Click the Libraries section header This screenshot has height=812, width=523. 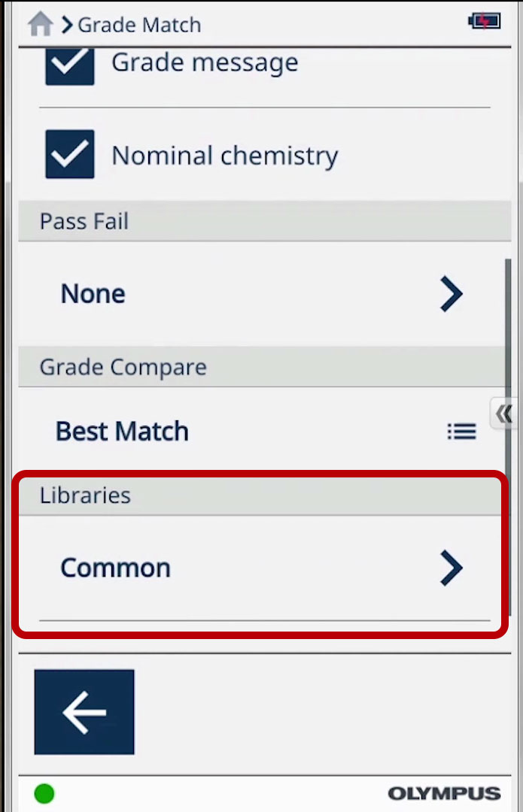point(85,495)
